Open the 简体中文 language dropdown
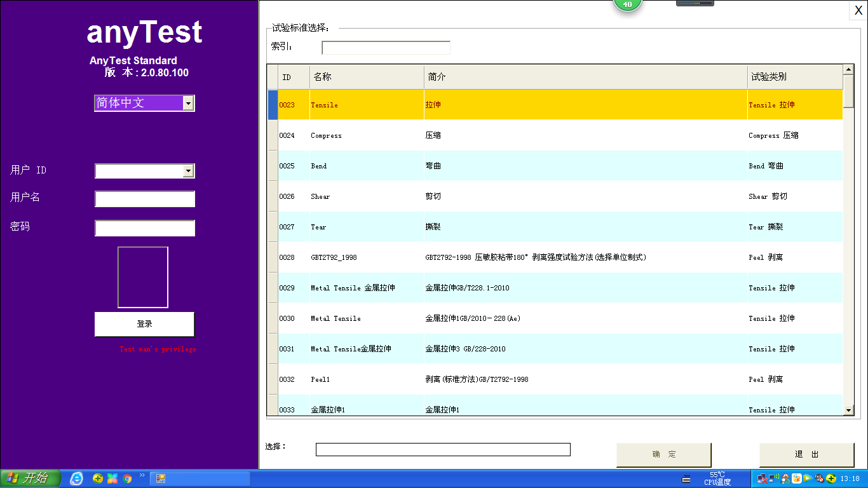 pos(188,103)
